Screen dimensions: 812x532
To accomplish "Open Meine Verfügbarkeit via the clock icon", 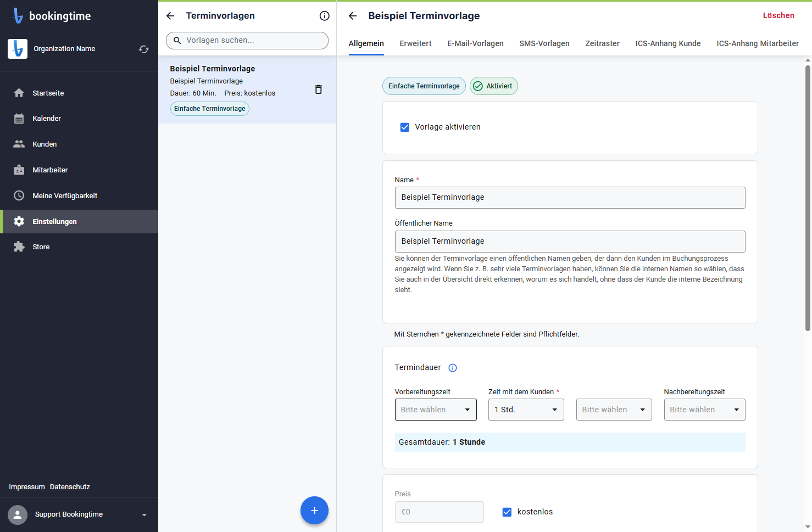I will [19, 195].
